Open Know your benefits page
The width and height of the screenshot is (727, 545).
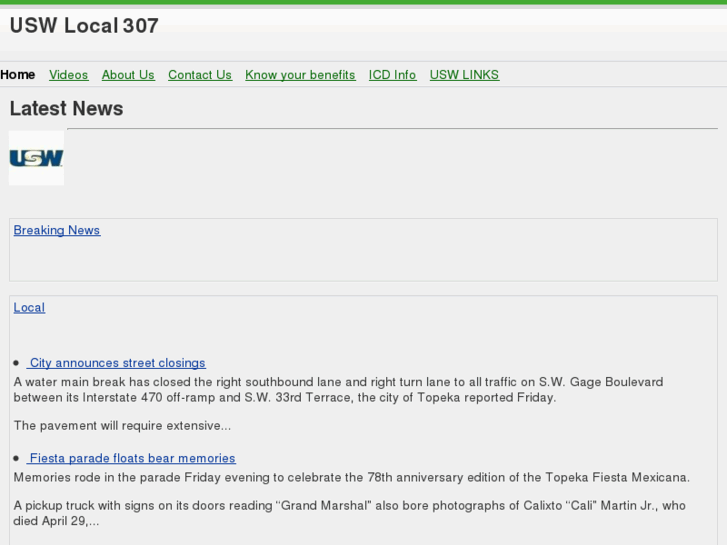click(x=300, y=75)
